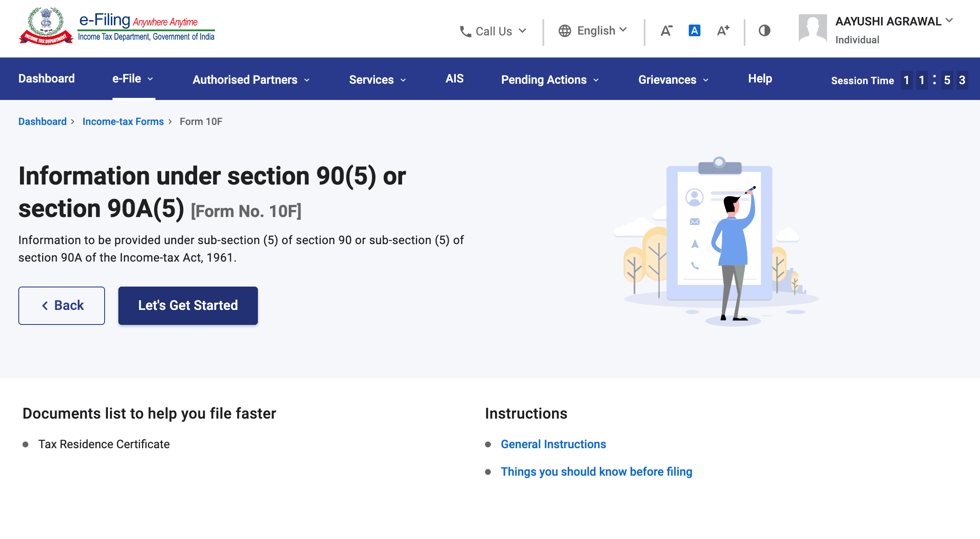The width and height of the screenshot is (980, 539).
Task: Click the Let's Get Started button
Action: (188, 305)
